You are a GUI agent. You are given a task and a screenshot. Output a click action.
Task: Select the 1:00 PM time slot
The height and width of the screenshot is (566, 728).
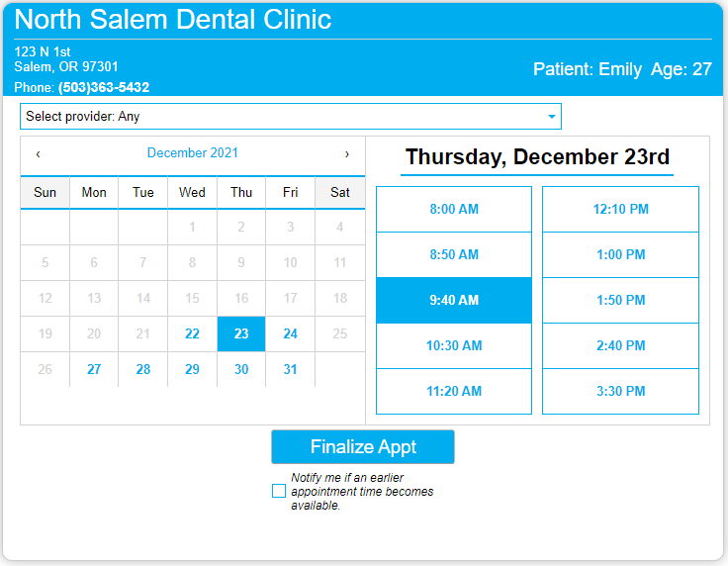pos(620,254)
